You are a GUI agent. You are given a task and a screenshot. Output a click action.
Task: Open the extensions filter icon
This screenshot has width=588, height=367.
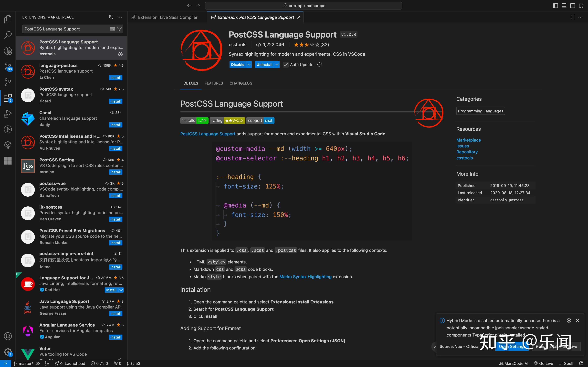(120, 29)
